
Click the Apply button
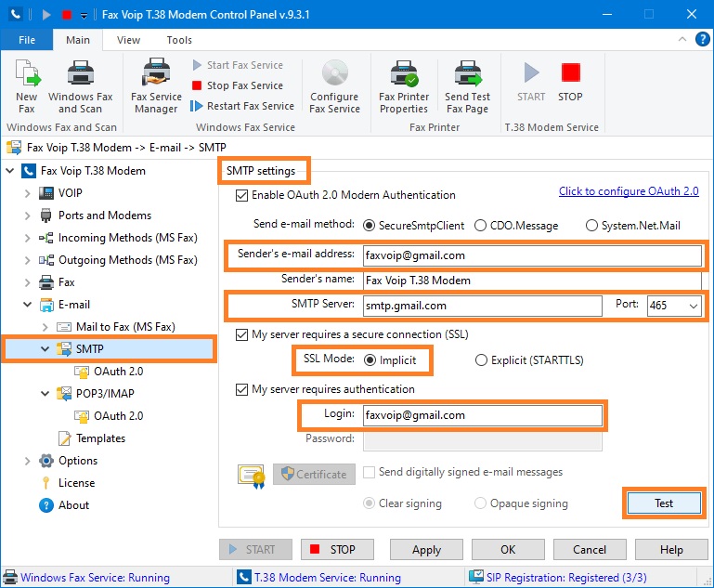(x=427, y=550)
